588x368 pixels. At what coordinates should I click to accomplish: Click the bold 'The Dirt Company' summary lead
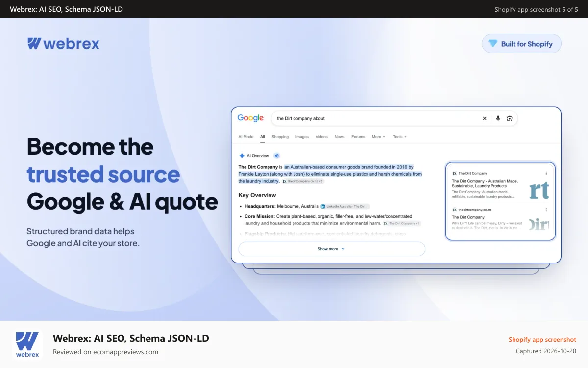tap(258, 167)
